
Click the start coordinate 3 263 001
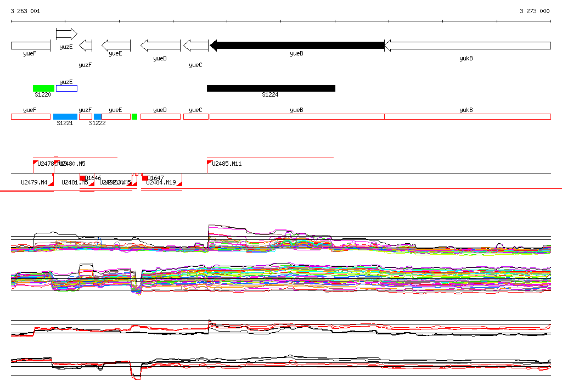25,11
